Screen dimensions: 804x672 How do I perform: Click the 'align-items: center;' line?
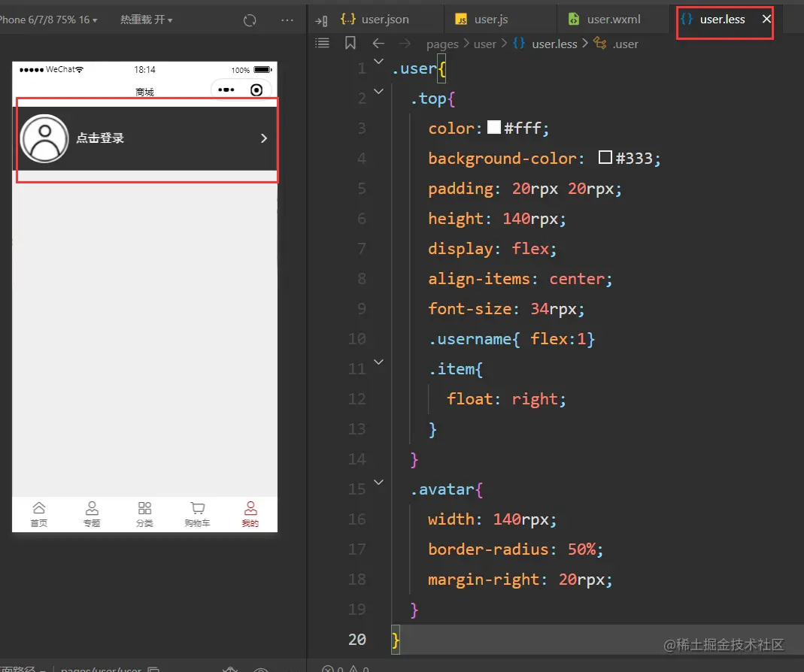click(520, 279)
